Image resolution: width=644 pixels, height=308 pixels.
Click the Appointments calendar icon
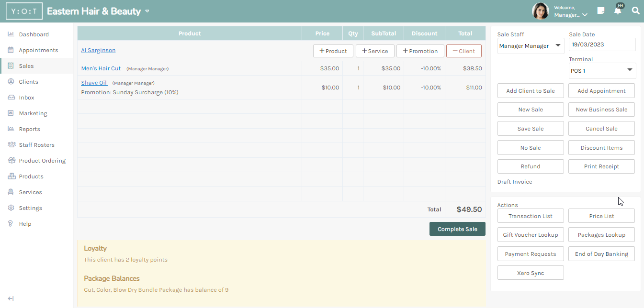point(11,50)
